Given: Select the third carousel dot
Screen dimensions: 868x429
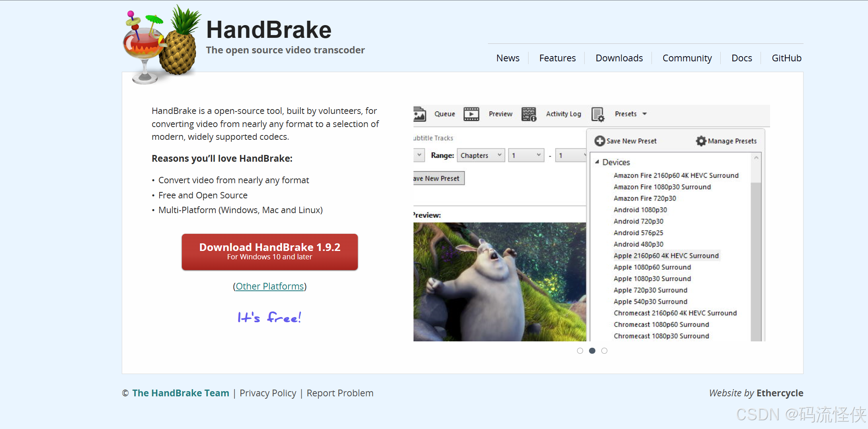Looking at the screenshot, I should tap(604, 351).
